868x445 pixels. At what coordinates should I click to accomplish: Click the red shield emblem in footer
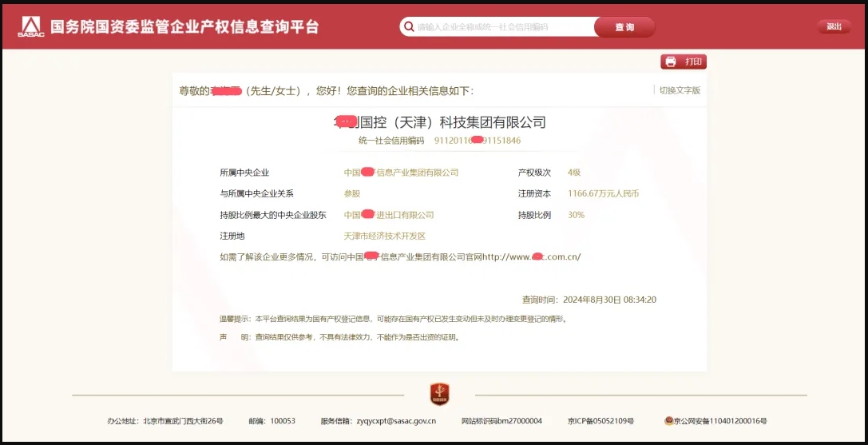click(439, 394)
